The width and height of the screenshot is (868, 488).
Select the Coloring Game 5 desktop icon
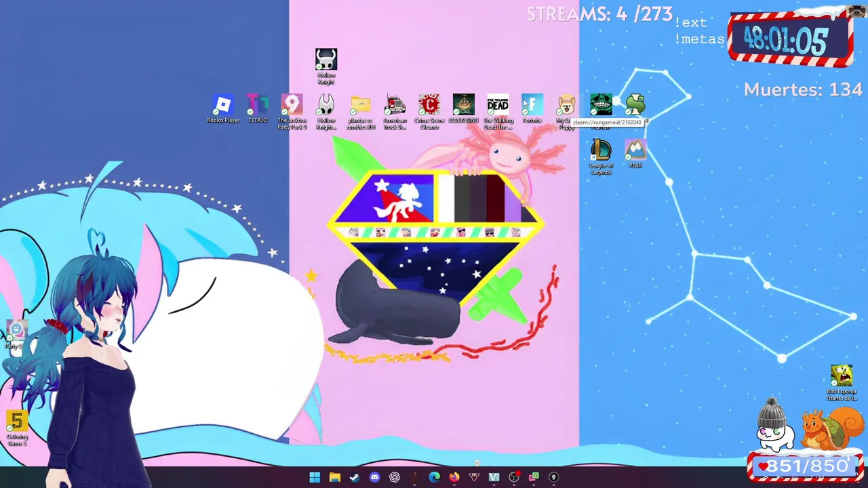pyautogui.click(x=17, y=428)
